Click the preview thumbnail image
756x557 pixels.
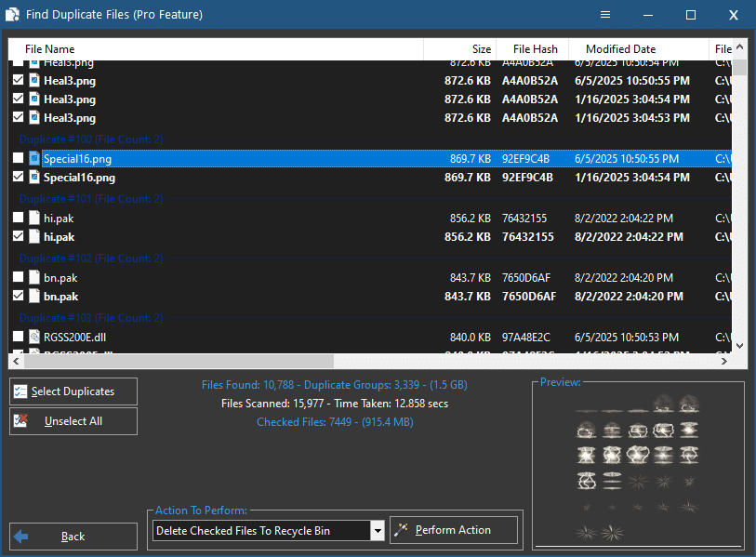coord(637,465)
